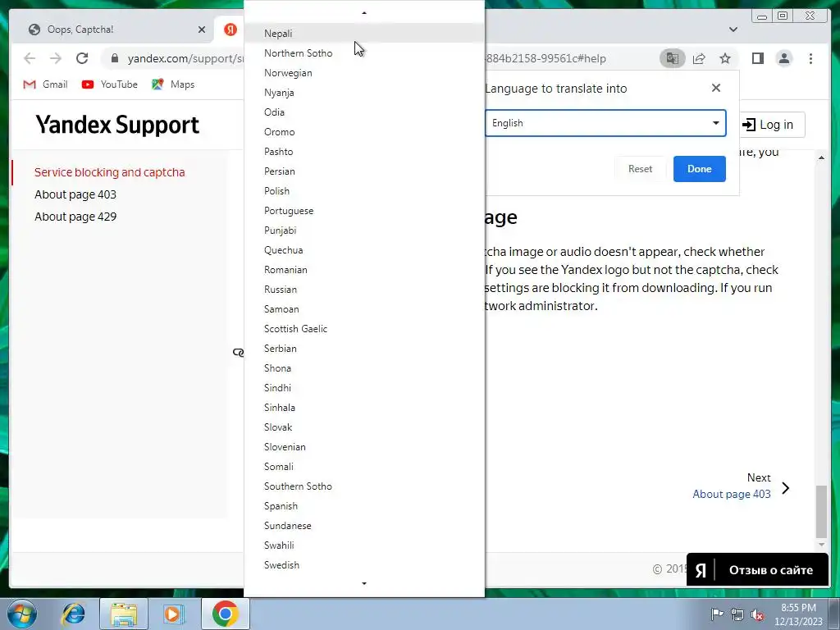Open Maps bookmark
This screenshot has width=840, height=630.
pos(173,84)
